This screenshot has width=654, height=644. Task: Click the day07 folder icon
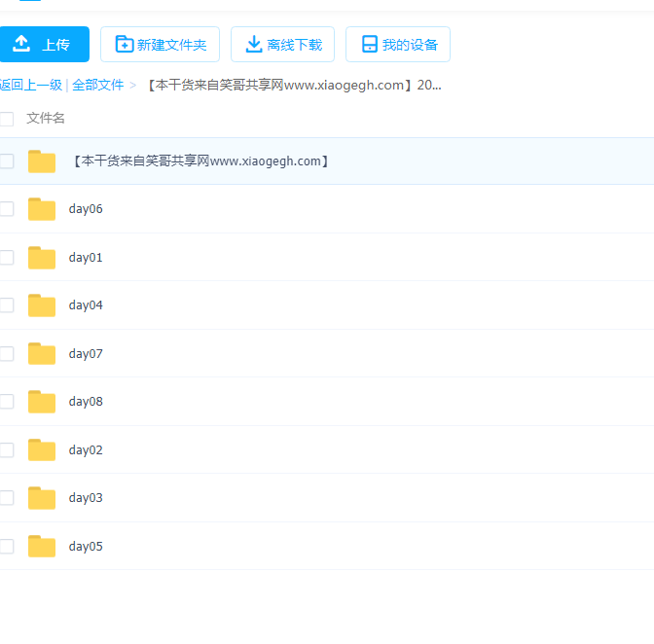[42, 354]
